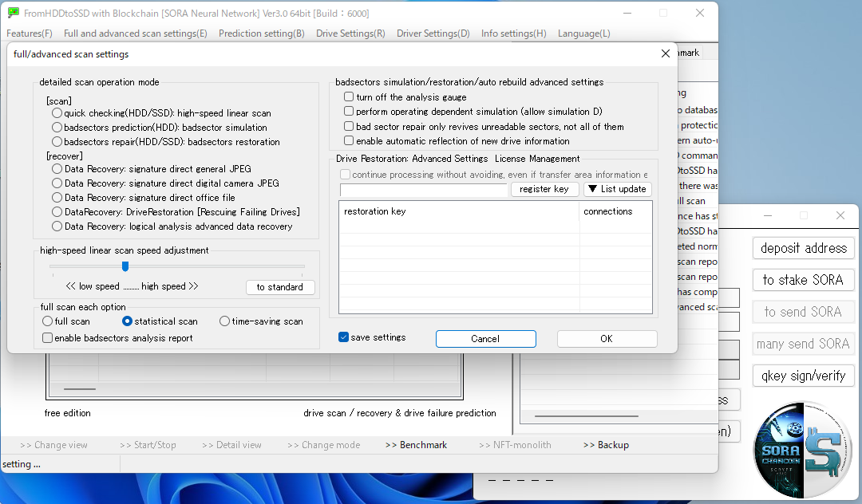Open the Language(L) menu

[x=583, y=33]
